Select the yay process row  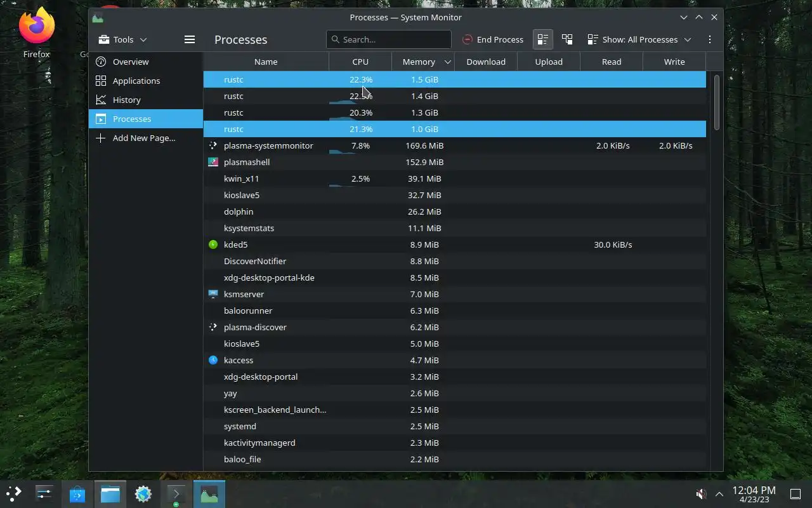coord(454,393)
